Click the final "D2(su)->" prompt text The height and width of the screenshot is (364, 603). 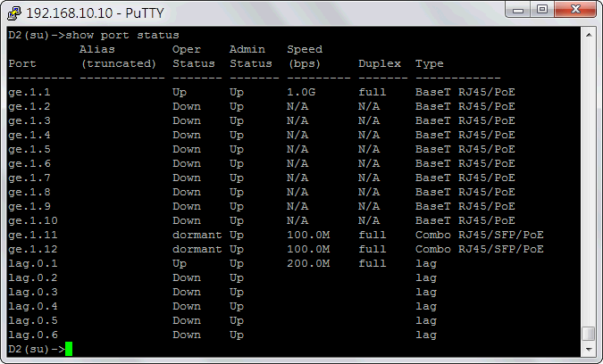point(37,349)
